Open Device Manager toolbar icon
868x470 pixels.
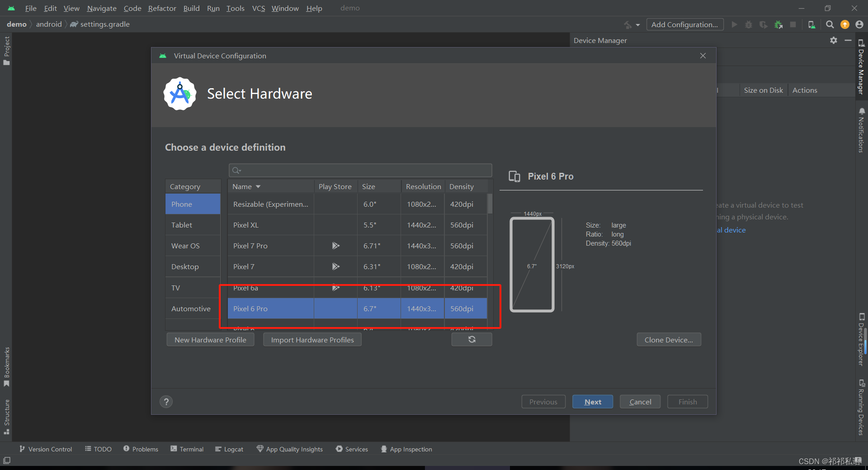(811, 24)
